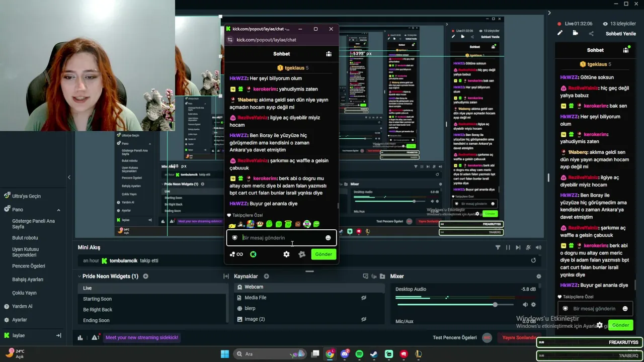Skip the current alert in Mini Akış
This screenshot has width=644, height=362.
click(518, 247)
